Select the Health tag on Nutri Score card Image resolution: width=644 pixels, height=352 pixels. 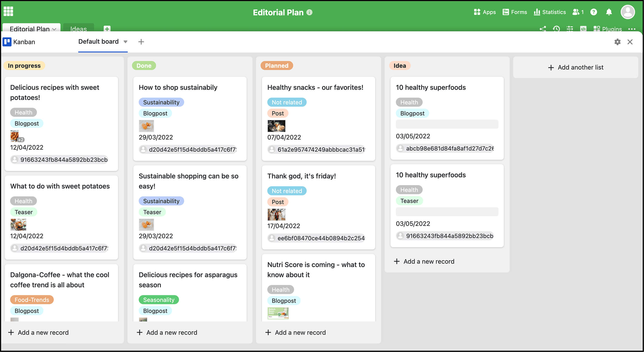(x=281, y=289)
